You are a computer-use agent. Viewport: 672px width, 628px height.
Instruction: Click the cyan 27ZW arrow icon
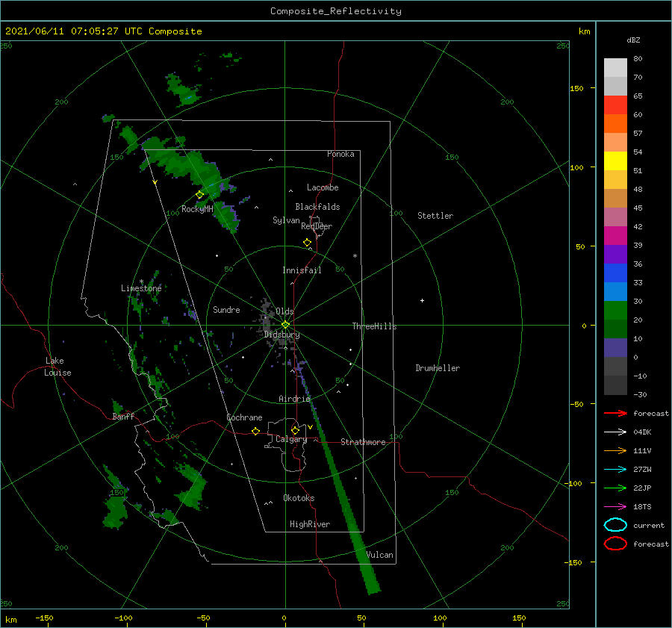coord(615,470)
